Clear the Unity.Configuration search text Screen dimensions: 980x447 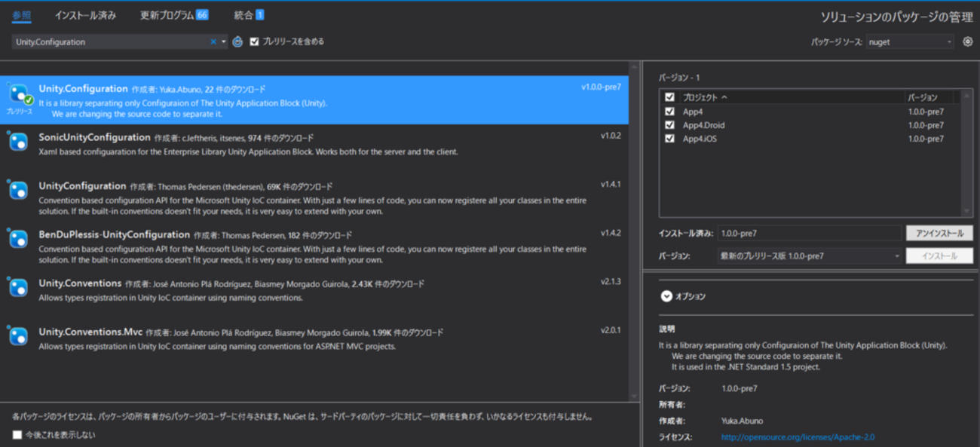[213, 42]
